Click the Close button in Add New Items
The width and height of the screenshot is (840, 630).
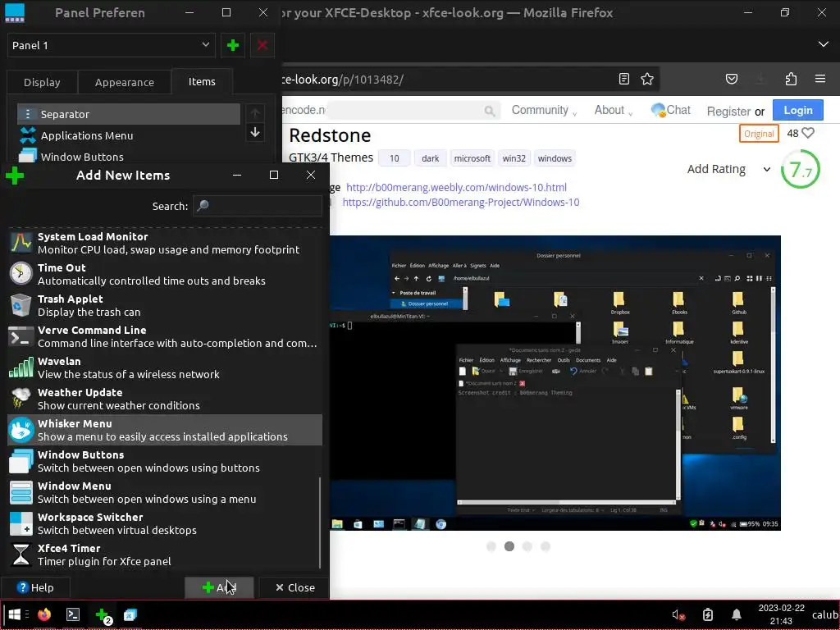294,587
